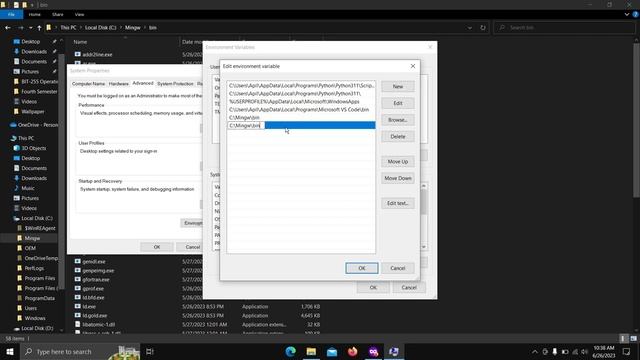
Task: Open Mail app from taskbar
Action: (332, 351)
